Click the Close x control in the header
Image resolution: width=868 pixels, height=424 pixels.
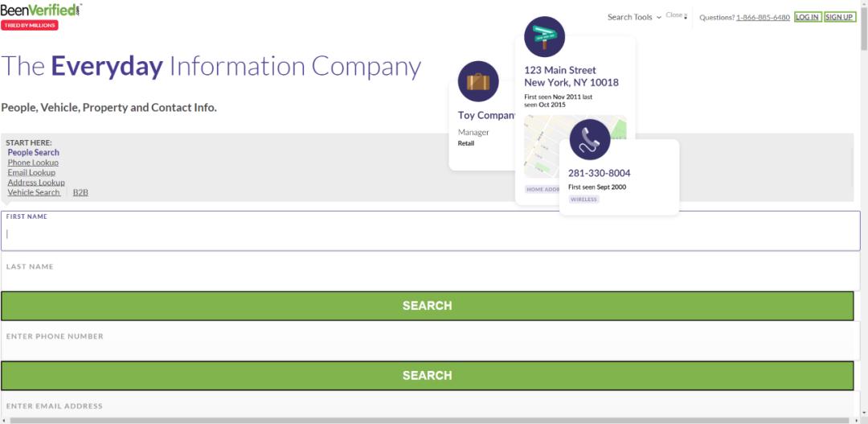(x=677, y=15)
